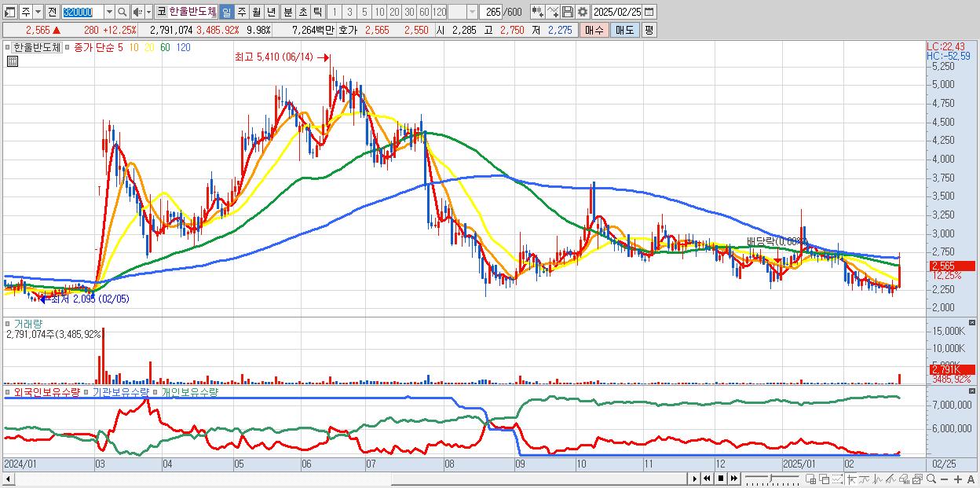Select the 일 daily period button
Screen dimensions: 980x488
226,12
